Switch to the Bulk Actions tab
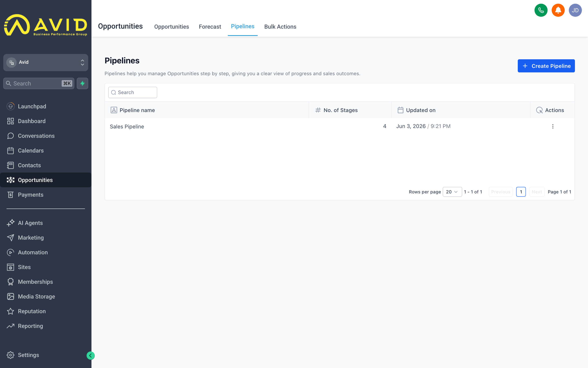The image size is (588, 368). click(x=280, y=27)
